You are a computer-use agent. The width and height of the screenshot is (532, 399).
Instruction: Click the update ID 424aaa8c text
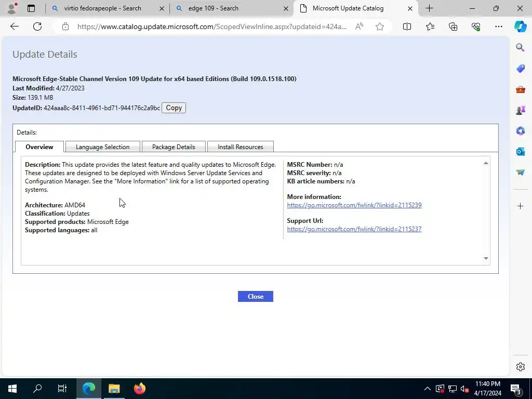click(102, 108)
